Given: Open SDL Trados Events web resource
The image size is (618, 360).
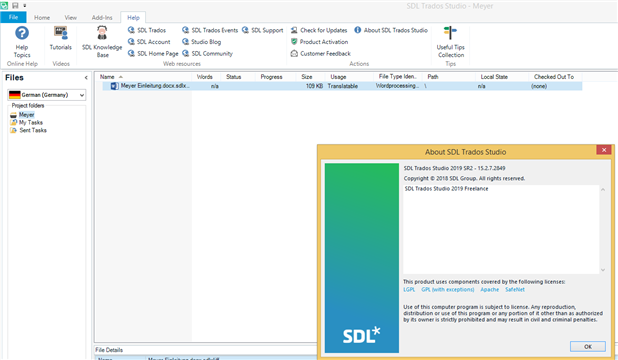Looking at the screenshot, I should pos(210,30).
